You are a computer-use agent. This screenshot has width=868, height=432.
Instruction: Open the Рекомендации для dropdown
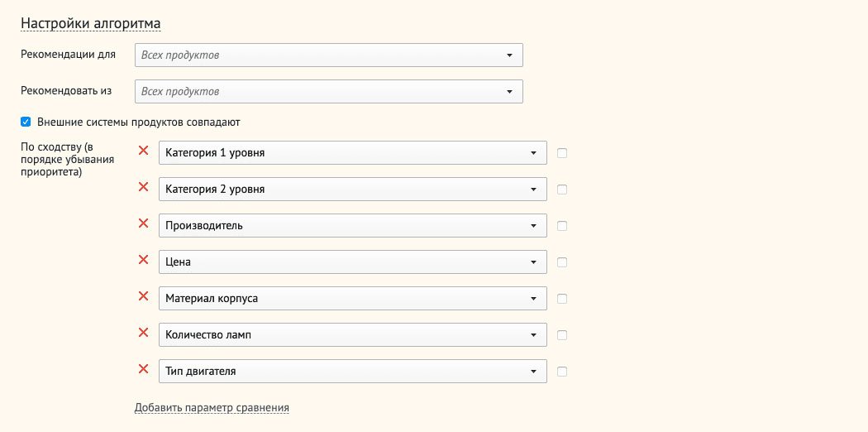(328, 55)
